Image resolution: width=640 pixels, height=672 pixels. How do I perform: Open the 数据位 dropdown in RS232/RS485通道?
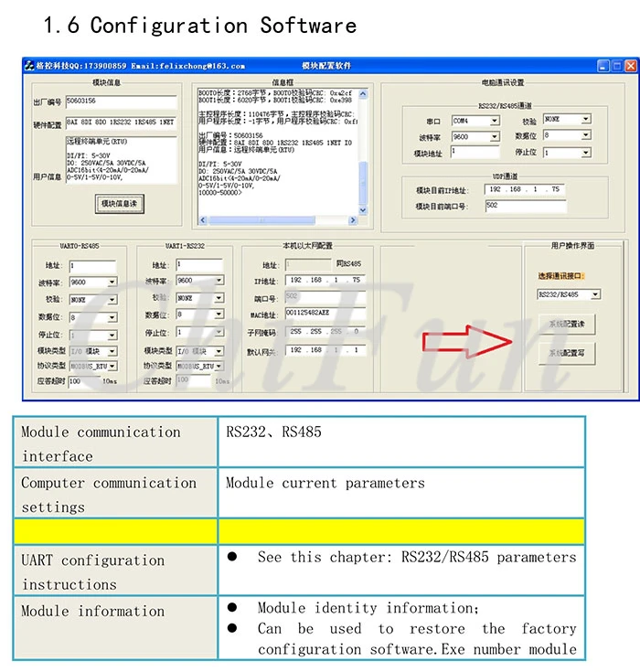point(586,135)
